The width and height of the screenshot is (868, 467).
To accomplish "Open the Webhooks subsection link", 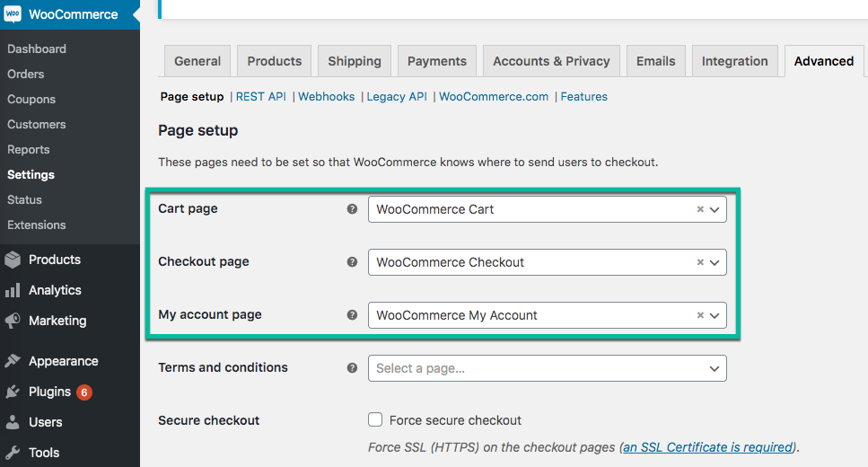I will coord(327,96).
